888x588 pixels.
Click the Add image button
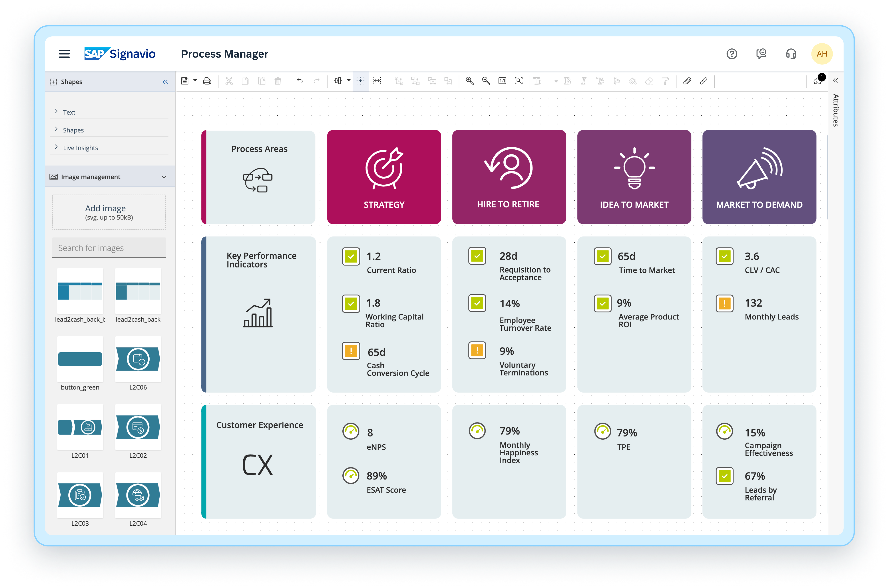pos(109,212)
